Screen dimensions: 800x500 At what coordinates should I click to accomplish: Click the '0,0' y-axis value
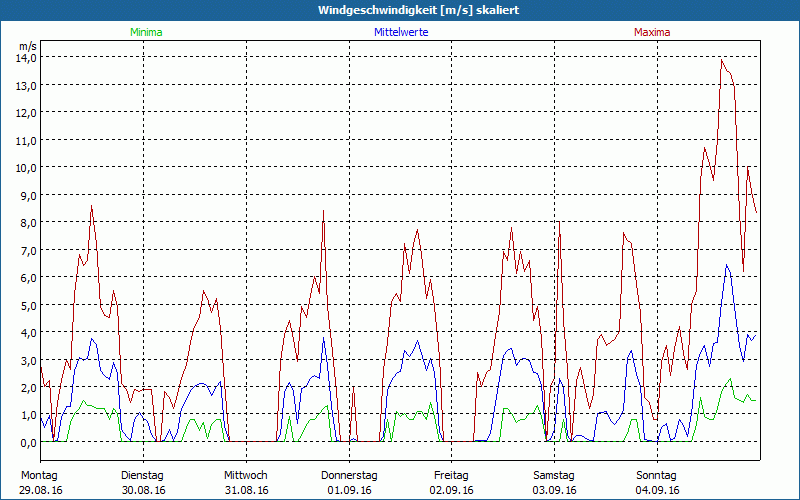point(30,443)
